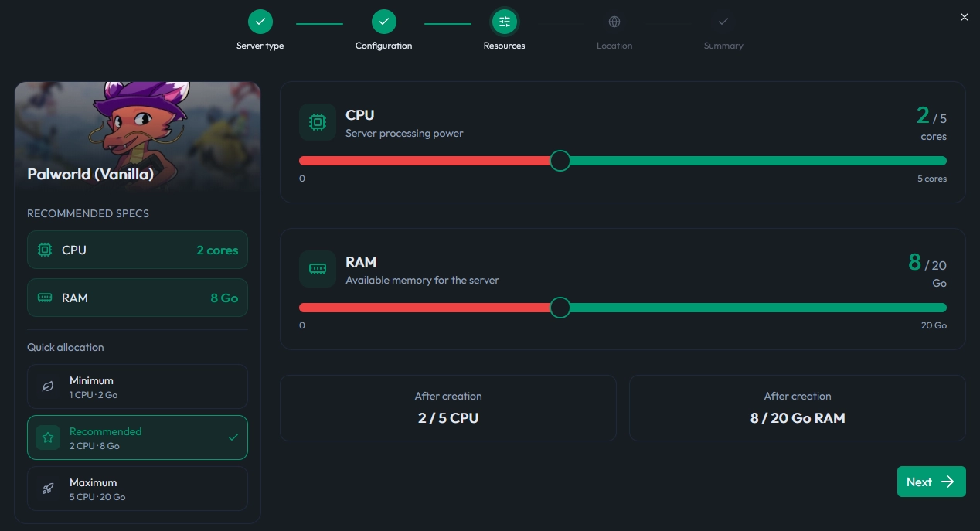Click the RAM memory icon in slider panel

(x=318, y=269)
